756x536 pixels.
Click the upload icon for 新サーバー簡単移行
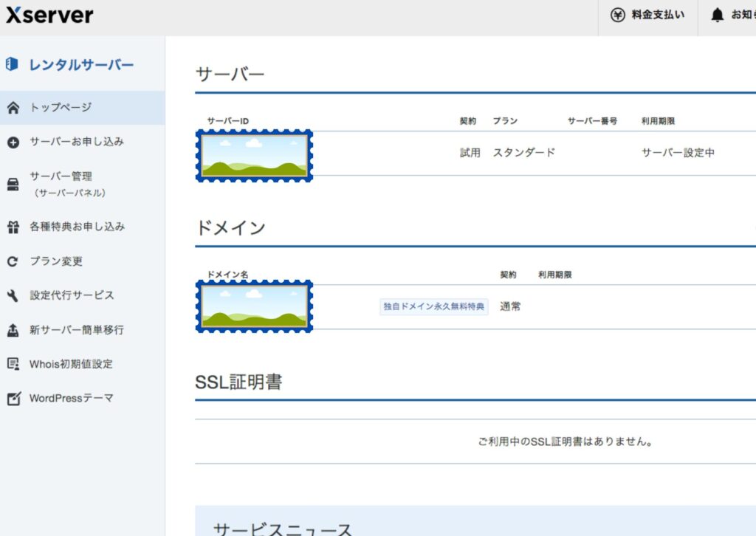[x=13, y=330]
